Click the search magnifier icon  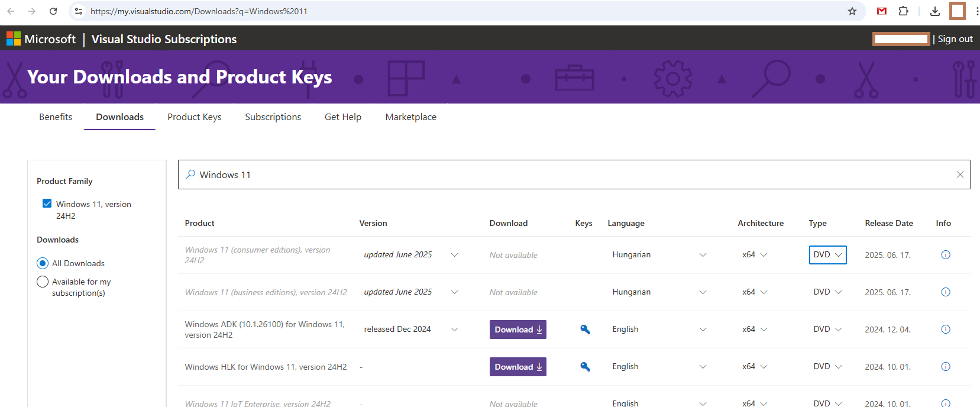pyautogui.click(x=190, y=175)
